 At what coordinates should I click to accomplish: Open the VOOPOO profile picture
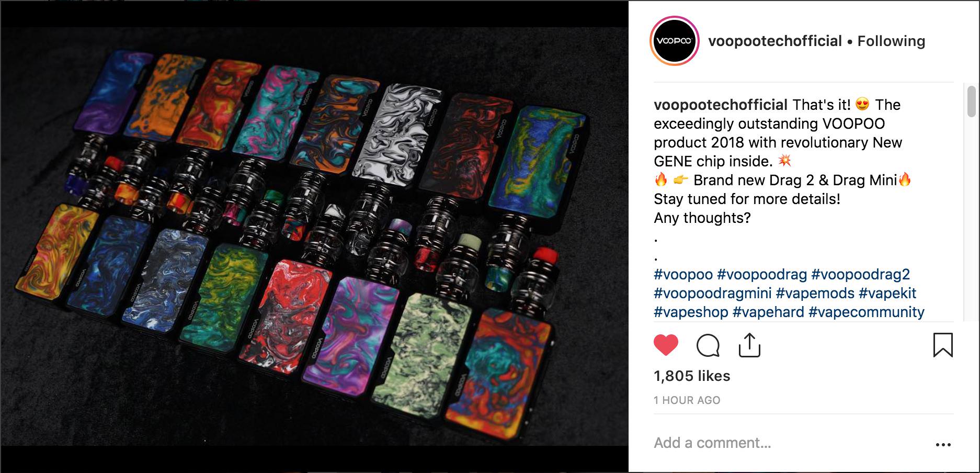pyautogui.click(x=674, y=41)
